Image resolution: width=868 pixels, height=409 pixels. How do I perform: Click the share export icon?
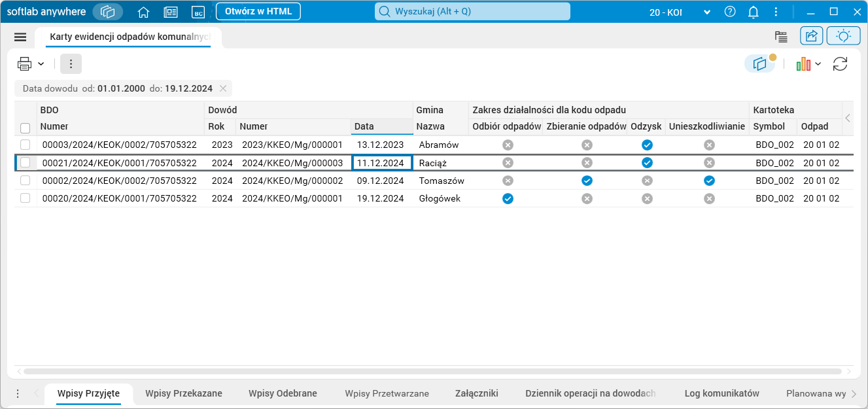811,36
